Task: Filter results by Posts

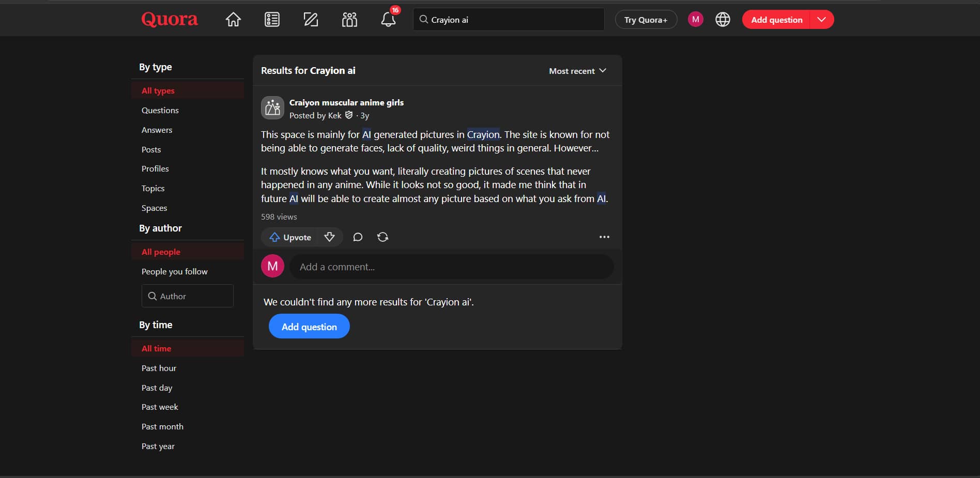Action: (x=151, y=149)
